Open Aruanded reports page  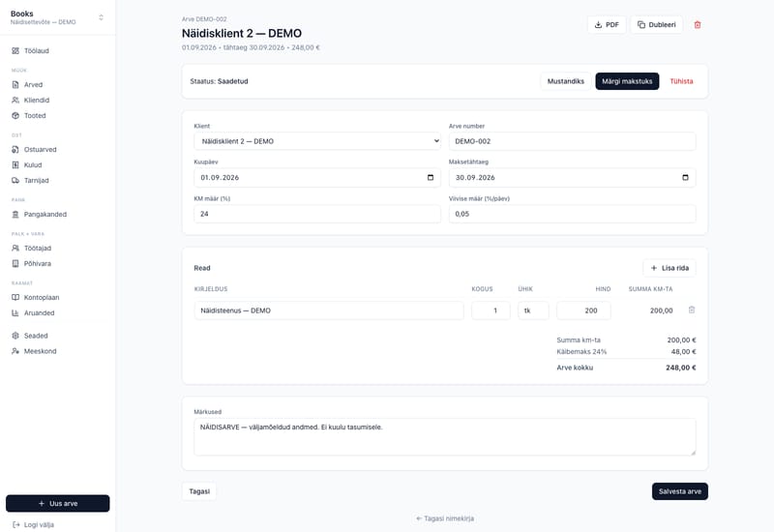click(x=58, y=312)
